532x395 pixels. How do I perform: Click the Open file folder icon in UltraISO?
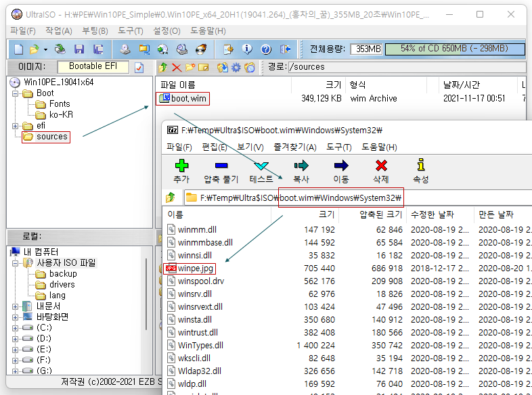click(34, 49)
